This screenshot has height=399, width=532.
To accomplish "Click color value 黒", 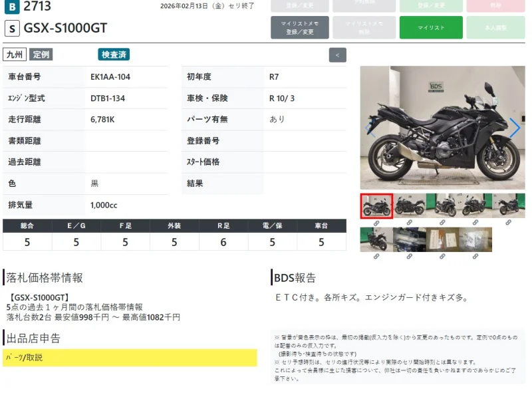I will pyautogui.click(x=94, y=184).
